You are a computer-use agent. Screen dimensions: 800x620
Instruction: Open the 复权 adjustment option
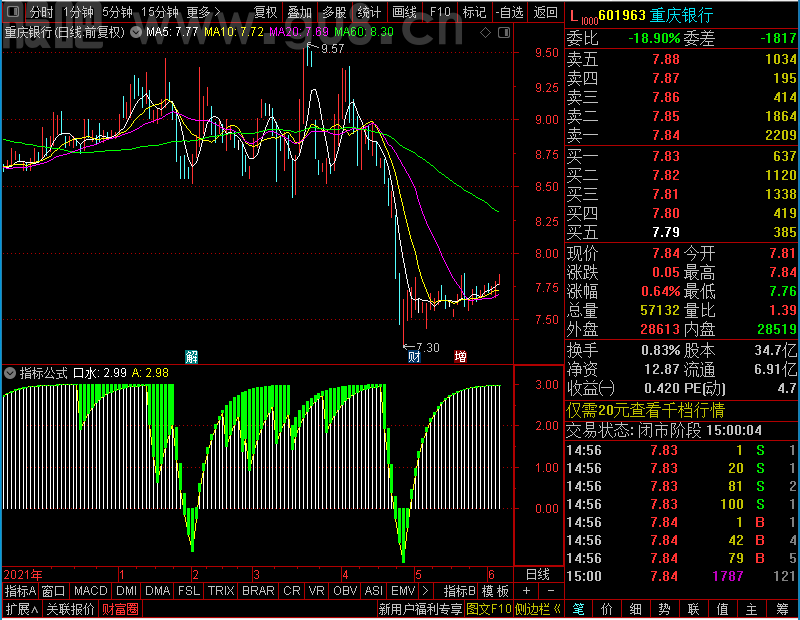coord(265,12)
